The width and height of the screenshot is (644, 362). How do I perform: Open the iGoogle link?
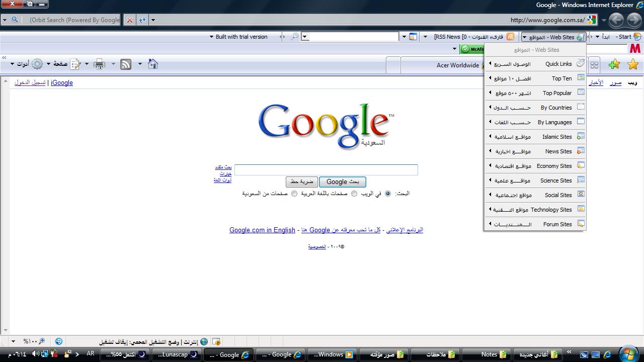[62, 82]
